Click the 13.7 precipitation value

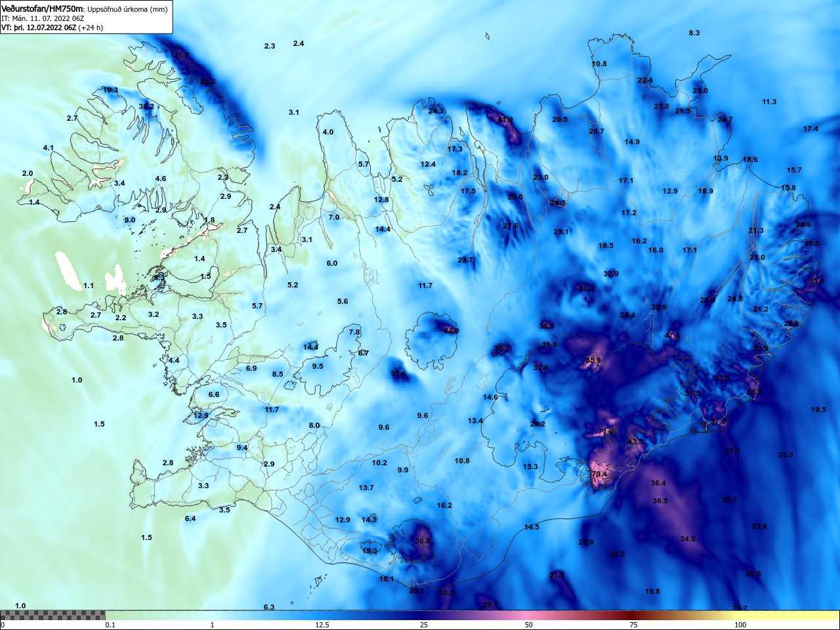pos(366,488)
